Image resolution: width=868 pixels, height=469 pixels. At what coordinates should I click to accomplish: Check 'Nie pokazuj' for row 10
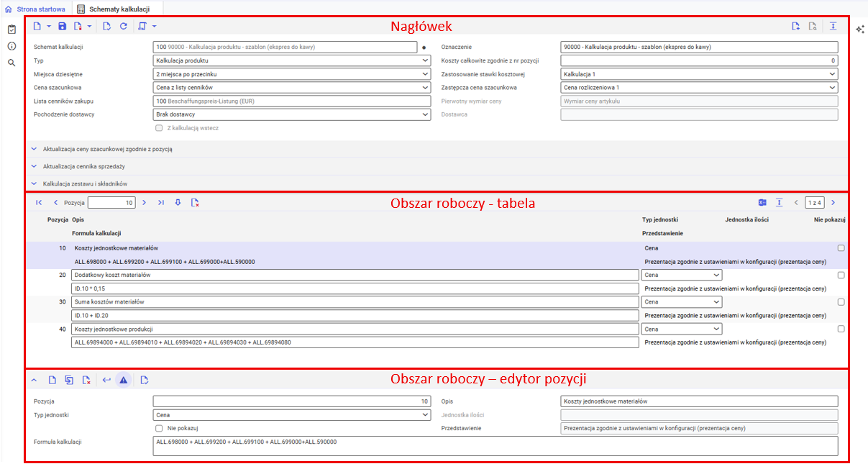coord(841,248)
